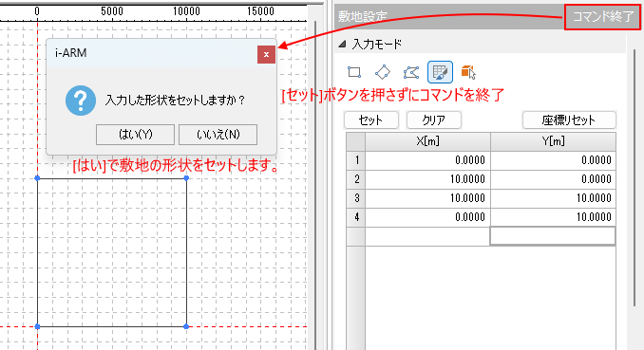Close the i-ARM dialog with the red X
Viewport: 644px width, 350px height.
click(266, 54)
